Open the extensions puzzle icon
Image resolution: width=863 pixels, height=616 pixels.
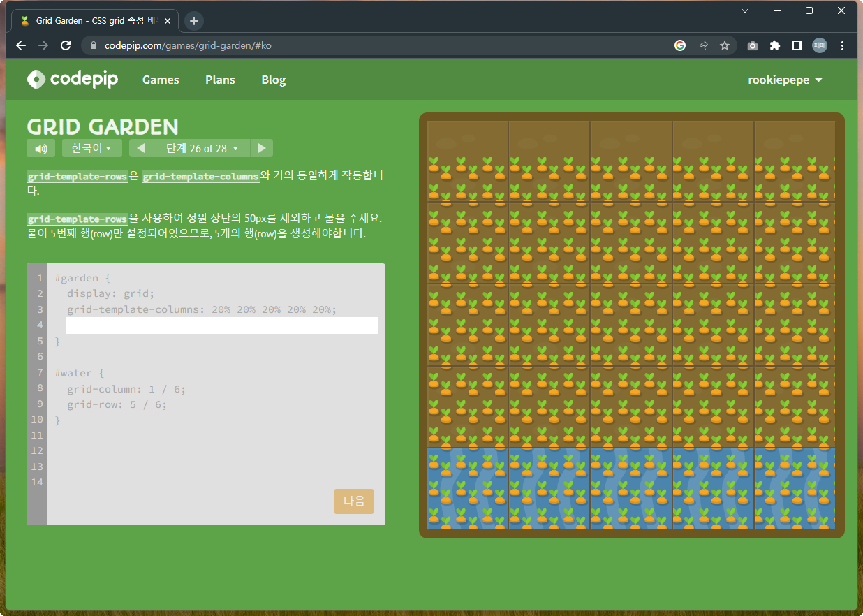tap(774, 45)
